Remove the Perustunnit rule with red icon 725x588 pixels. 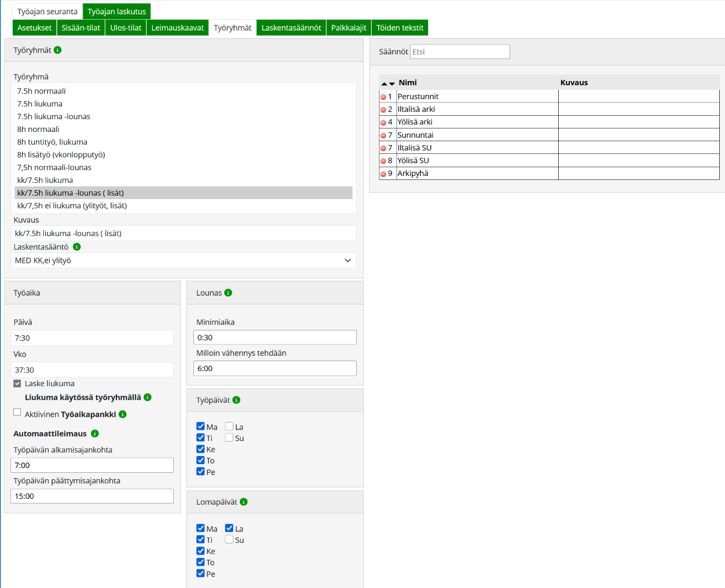pos(383,97)
